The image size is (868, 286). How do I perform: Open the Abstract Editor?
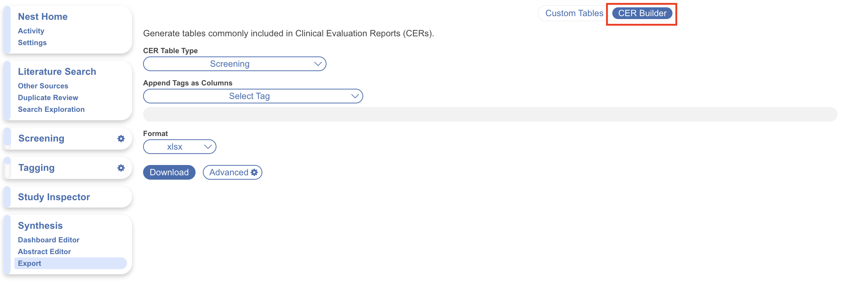pyautogui.click(x=44, y=252)
